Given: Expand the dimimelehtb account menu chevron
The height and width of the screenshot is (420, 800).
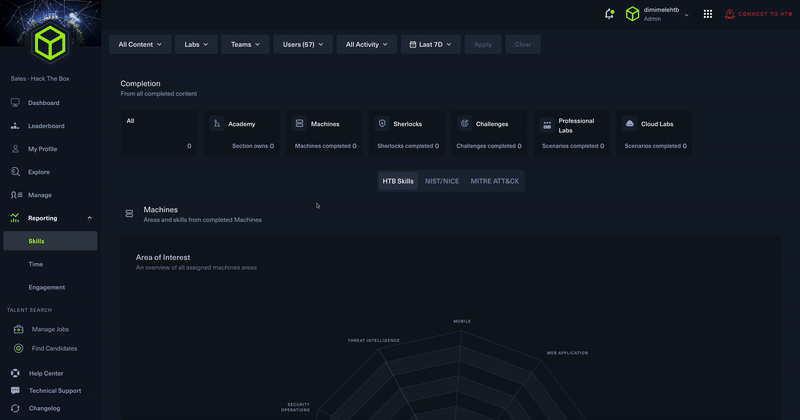Looking at the screenshot, I should 686,15.
